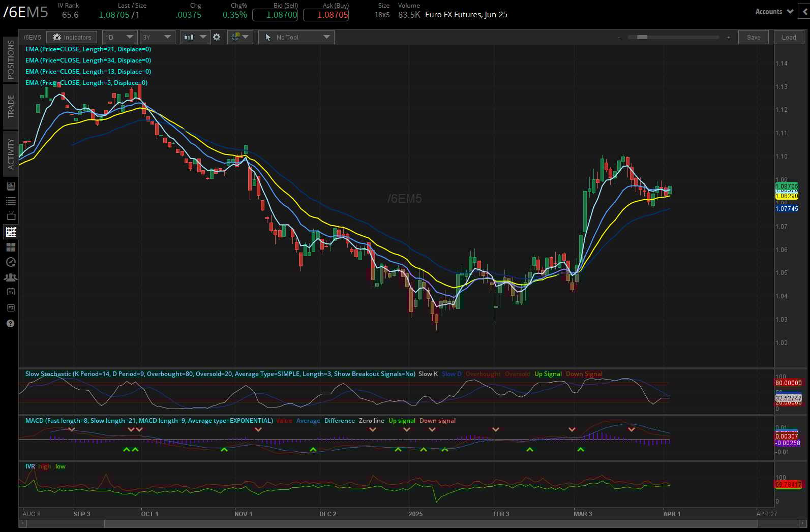Screen dimensions: 810x532
Task: Open the crosshair cursor mode dropdown
Action: pos(239,37)
